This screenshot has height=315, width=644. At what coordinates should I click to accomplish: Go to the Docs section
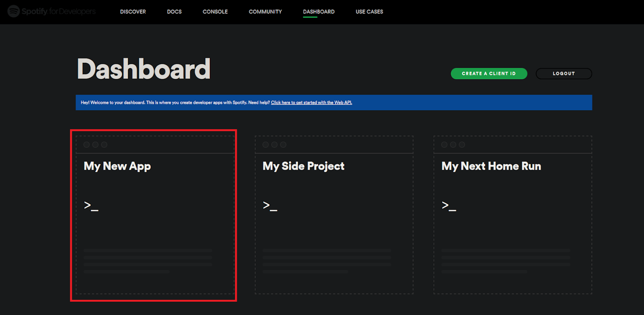[x=174, y=12]
